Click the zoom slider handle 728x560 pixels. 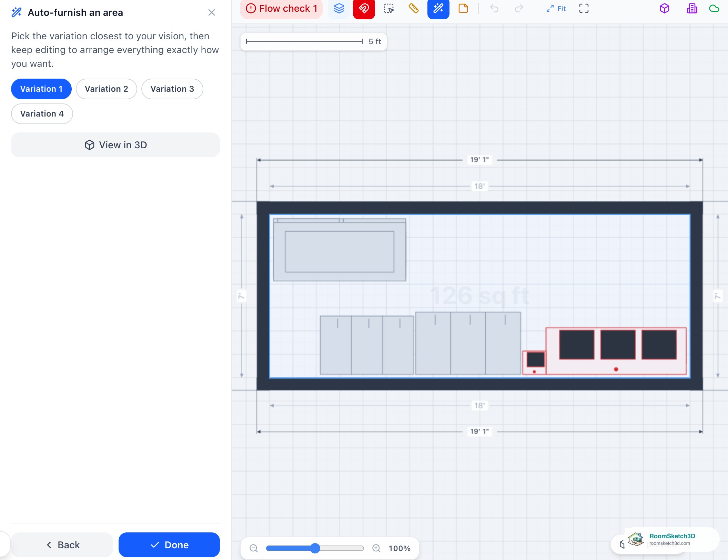[x=315, y=548]
